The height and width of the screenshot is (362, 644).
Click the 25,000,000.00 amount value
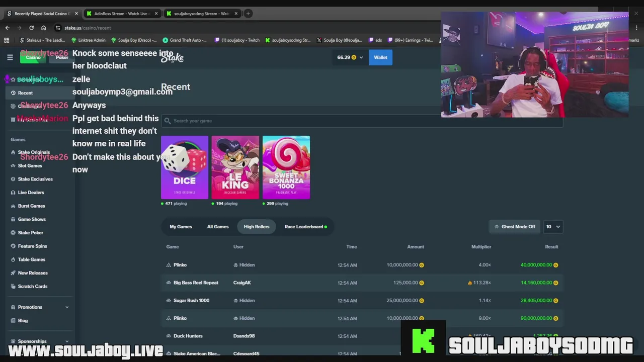402,300
